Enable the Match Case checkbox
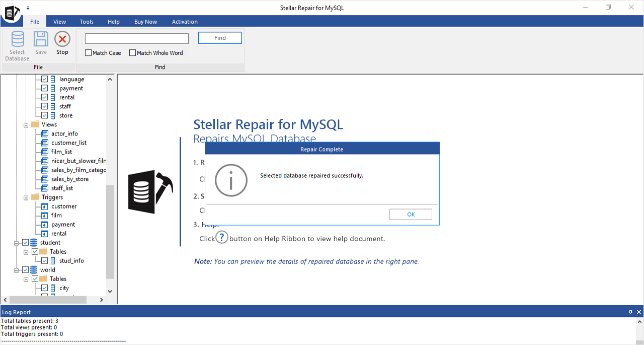The height and width of the screenshot is (345, 644). (89, 53)
